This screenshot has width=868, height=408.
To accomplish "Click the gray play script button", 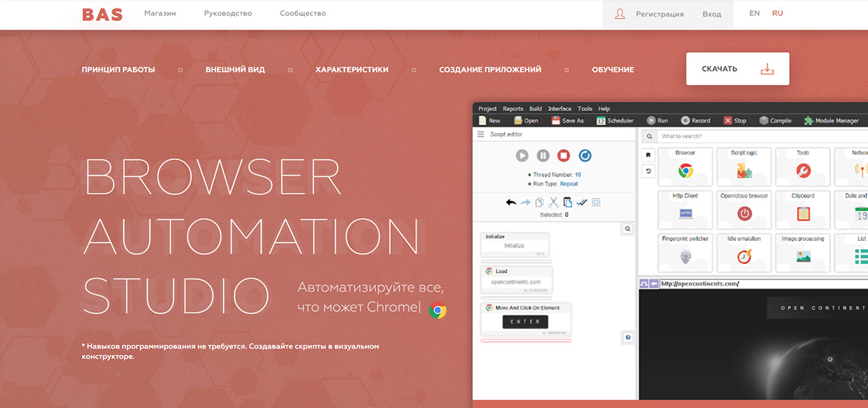I will tap(522, 156).
